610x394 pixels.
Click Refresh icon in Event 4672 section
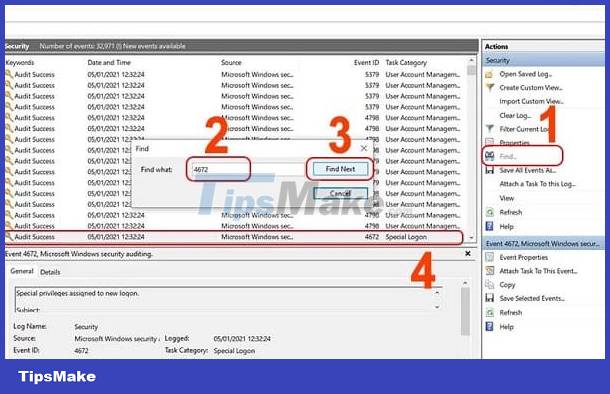tap(490, 312)
